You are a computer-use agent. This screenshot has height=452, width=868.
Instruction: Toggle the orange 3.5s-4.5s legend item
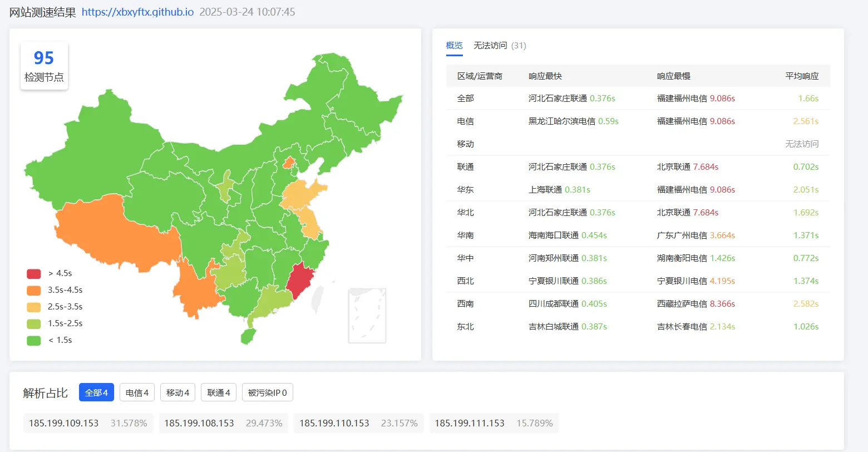pyautogui.click(x=34, y=290)
